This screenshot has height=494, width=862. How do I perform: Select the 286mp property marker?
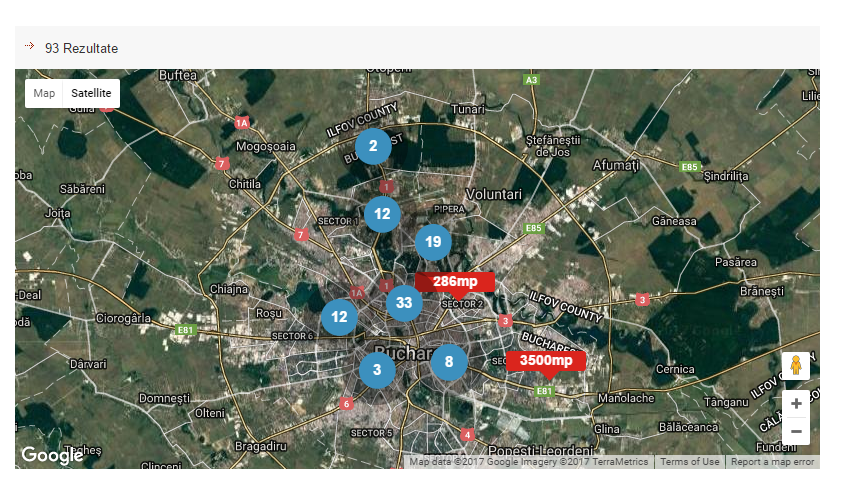(x=455, y=282)
